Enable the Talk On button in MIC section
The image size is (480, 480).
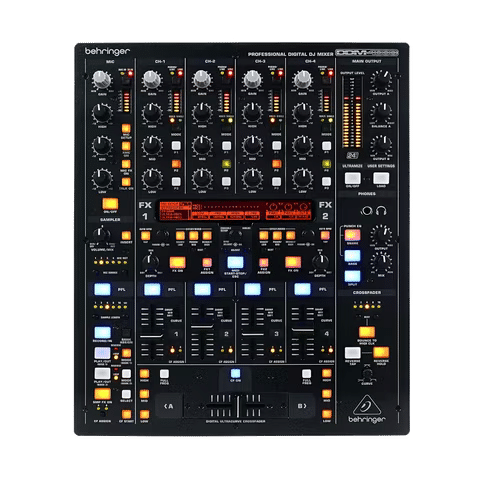tap(126, 182)
